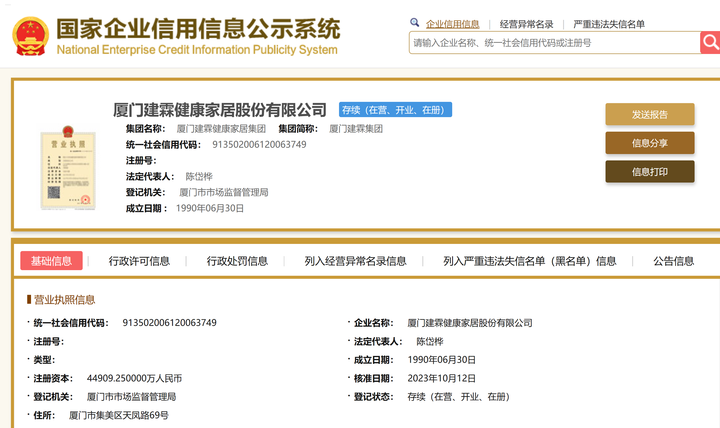Viewport: 720px width, 428px height.
Task: Click 厦门市市场监督管理局 in header card
Action: pyautogui.click(x=224, y=192)
